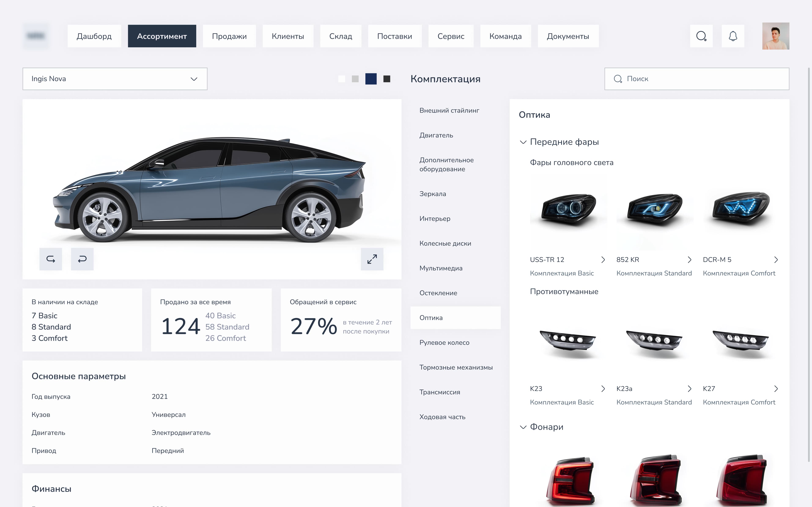
Task: Select the white car color swatch
Action: click(342, 79)
